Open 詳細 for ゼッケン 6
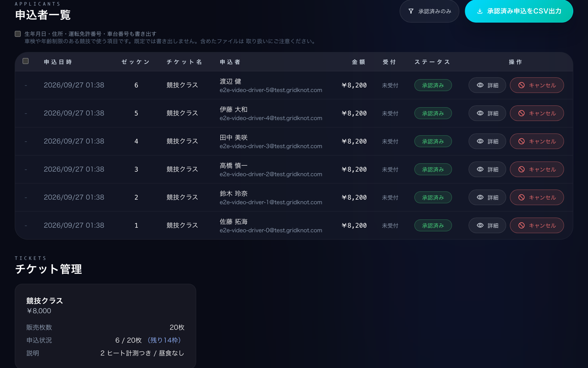This screenshot has height=368, width=588. (487, 85)
